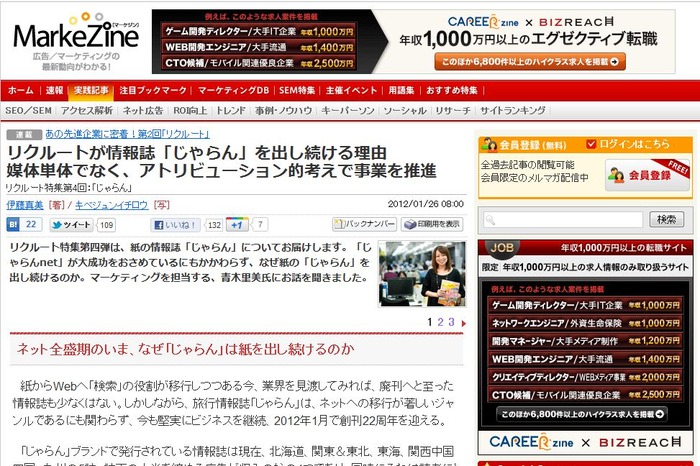Select アクセス解析 submenu category

tap(87, 110)
